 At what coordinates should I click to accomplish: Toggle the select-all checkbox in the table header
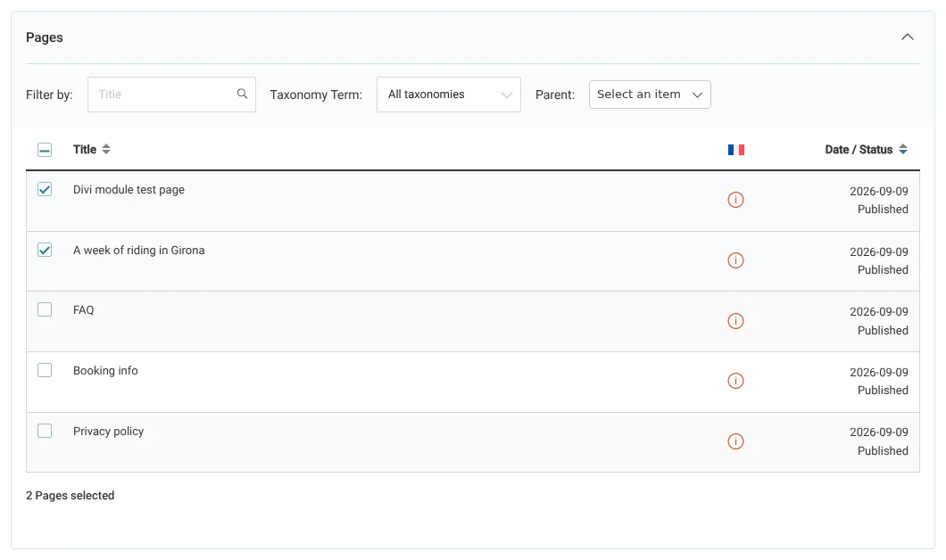click(45, 150)
